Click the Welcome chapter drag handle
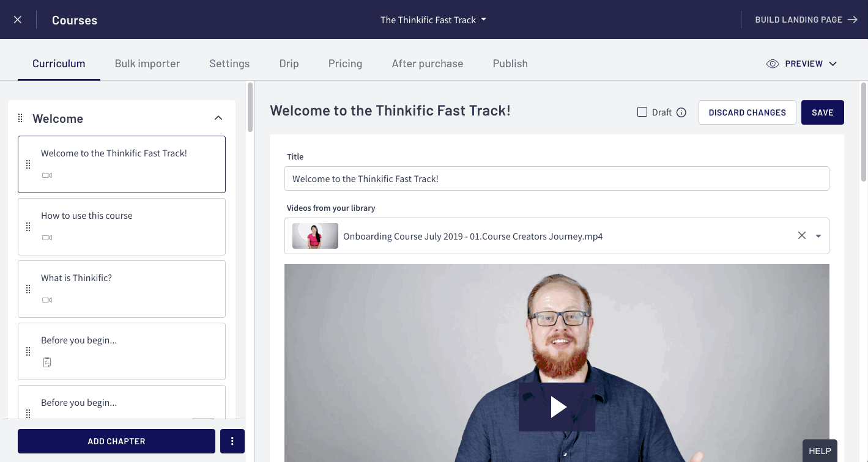Screen dimensions: 868x462 pos(20,118)
